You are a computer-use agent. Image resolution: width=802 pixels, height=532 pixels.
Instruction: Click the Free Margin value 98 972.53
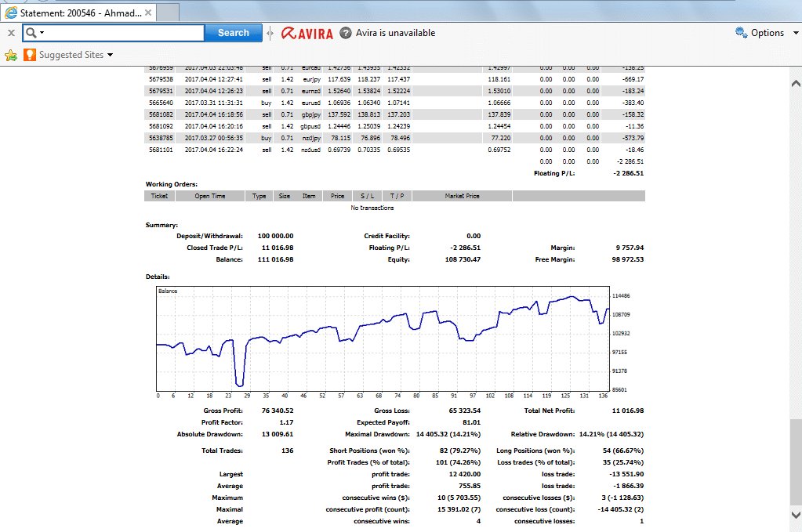coord(628,259)
